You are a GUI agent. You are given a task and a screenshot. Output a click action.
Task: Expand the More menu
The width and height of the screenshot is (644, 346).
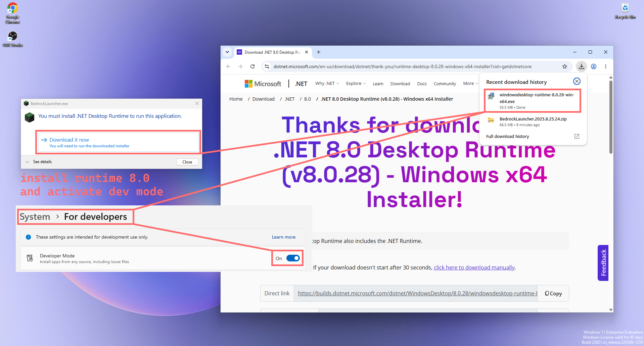tap(470, 84)
